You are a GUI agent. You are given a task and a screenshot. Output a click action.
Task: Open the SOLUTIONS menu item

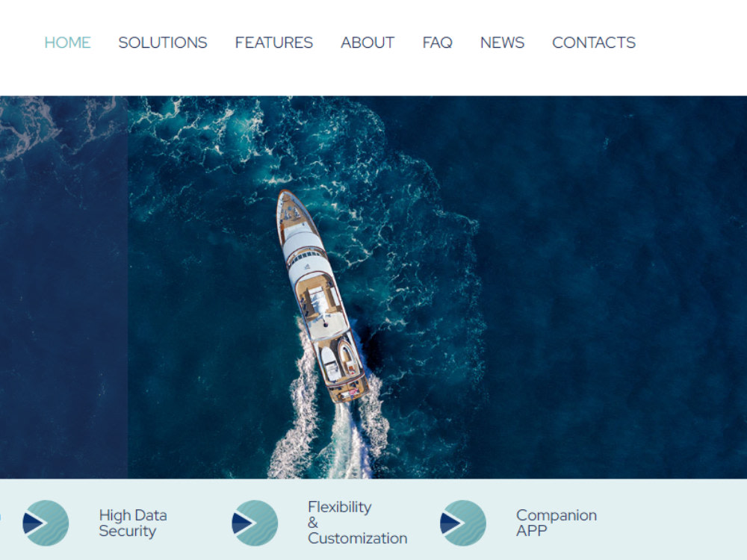[162, 43]
